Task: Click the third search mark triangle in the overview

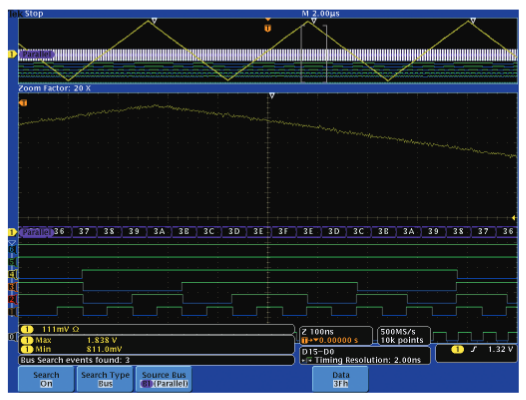Action: tap(473, 21)
